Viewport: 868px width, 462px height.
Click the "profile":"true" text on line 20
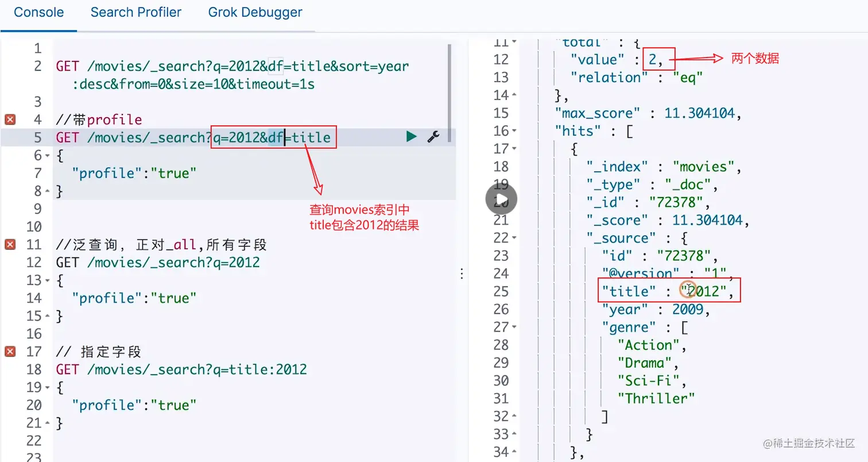134,405
